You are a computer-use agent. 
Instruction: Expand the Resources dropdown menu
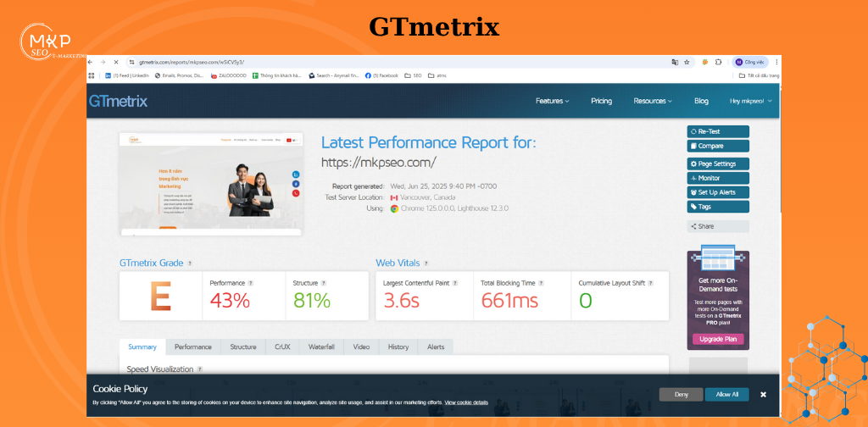(x=652, y=101)
